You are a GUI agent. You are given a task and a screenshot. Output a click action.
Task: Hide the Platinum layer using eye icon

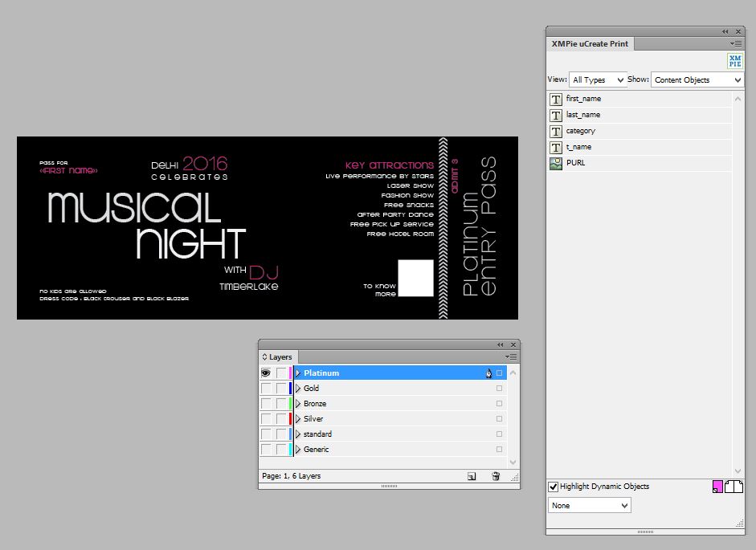point(266,373)
